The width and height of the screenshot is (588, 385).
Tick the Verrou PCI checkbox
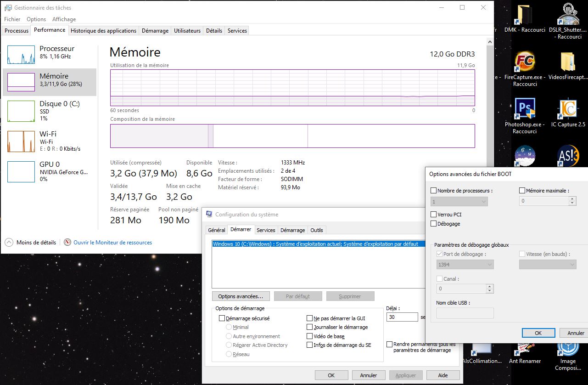click(434, 215)
